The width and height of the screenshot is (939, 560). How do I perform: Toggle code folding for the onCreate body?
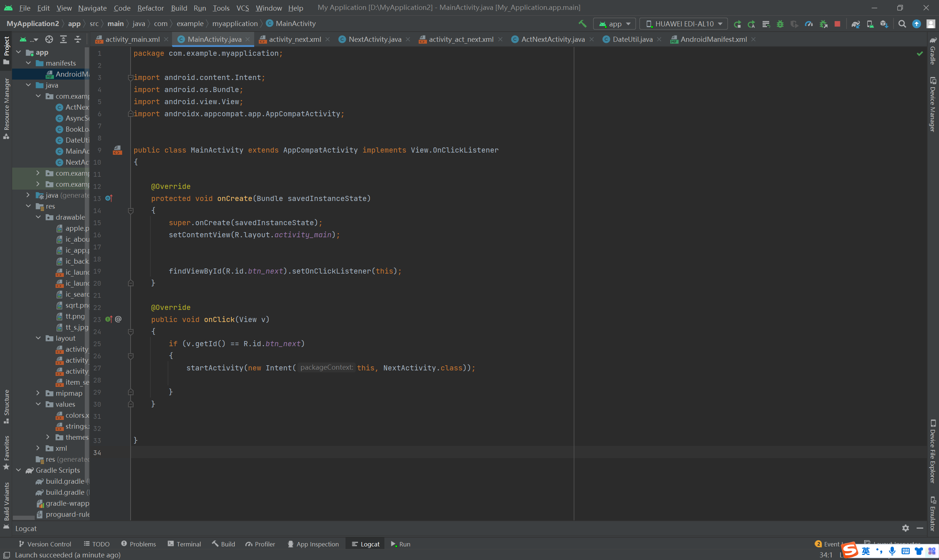pyautogui.click(x=131, y=211)
